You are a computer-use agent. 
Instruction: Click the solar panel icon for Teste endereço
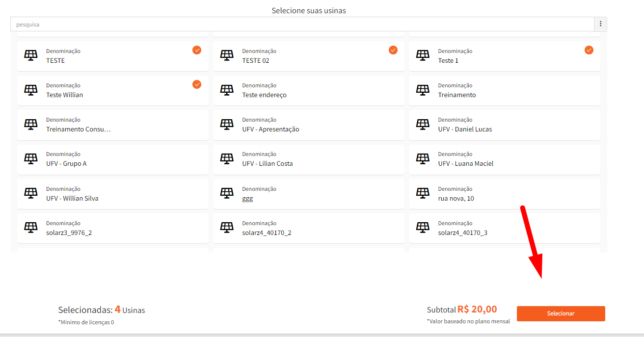coord(227,90)
